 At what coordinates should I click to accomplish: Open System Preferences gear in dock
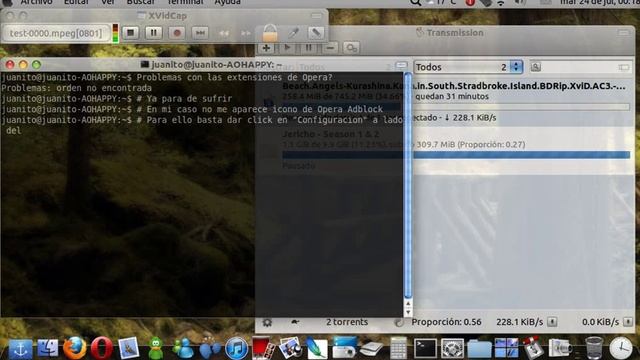pyautogui.click(x=452, y=349)
